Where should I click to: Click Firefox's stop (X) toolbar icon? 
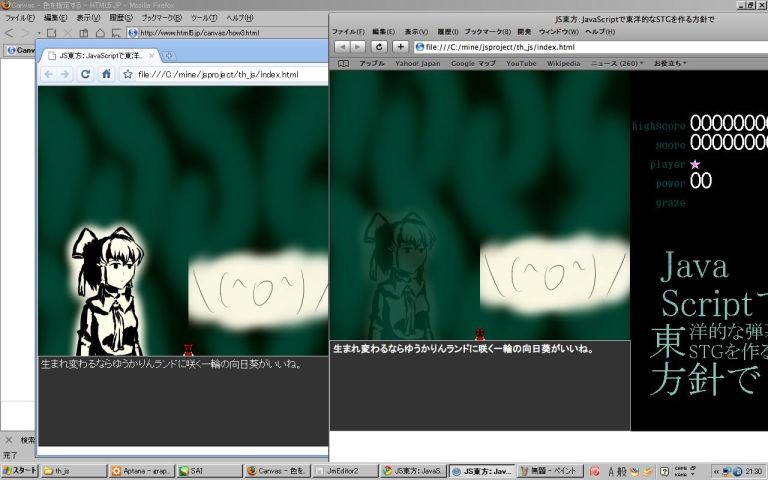point(68,33)
